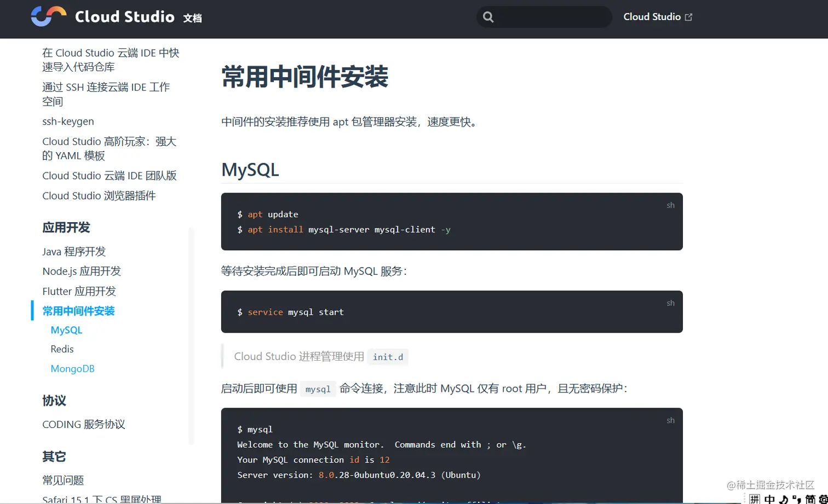Click the apt install mysql-server command
Screen dimensions: 828x504
coord(344,230)
